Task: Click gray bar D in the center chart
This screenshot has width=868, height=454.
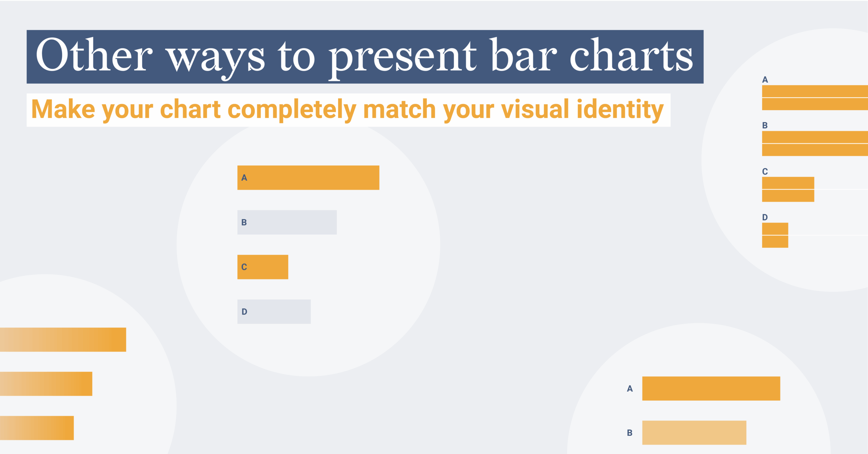Action: [x=274, y=312]
